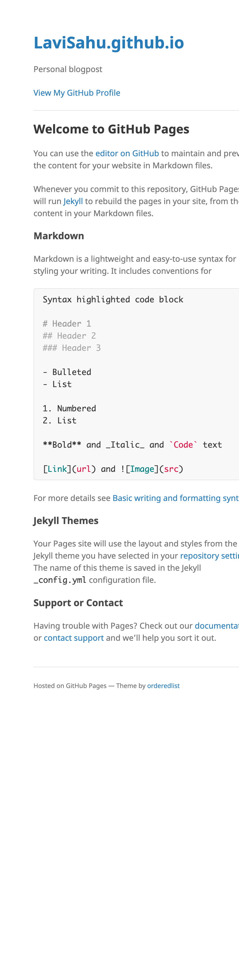
Task: Open the LaviSahu.github.io site title link
Action: click(109, 43)
